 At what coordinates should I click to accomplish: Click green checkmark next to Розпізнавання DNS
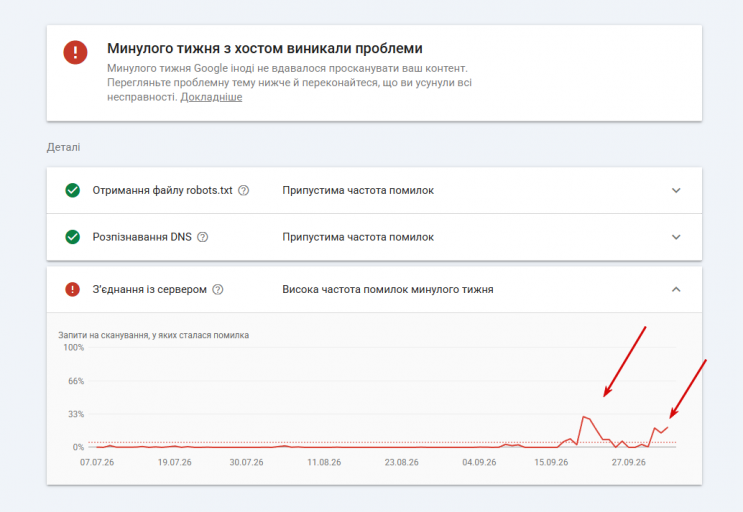(72, 237)
